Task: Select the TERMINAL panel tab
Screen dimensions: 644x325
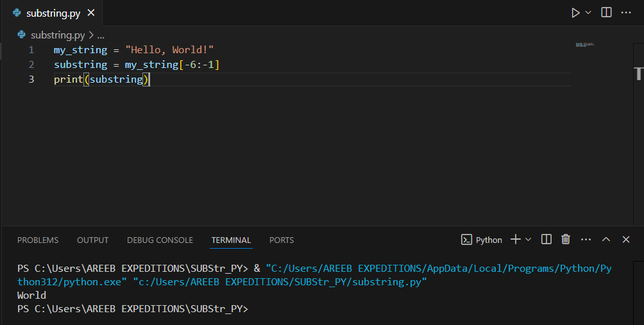Action: click(231, 240)
